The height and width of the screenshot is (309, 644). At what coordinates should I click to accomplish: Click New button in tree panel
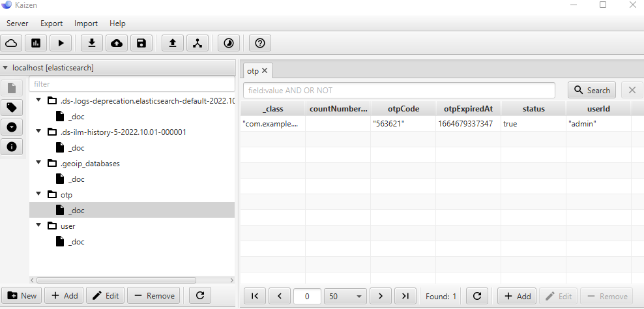coord(22,295)
